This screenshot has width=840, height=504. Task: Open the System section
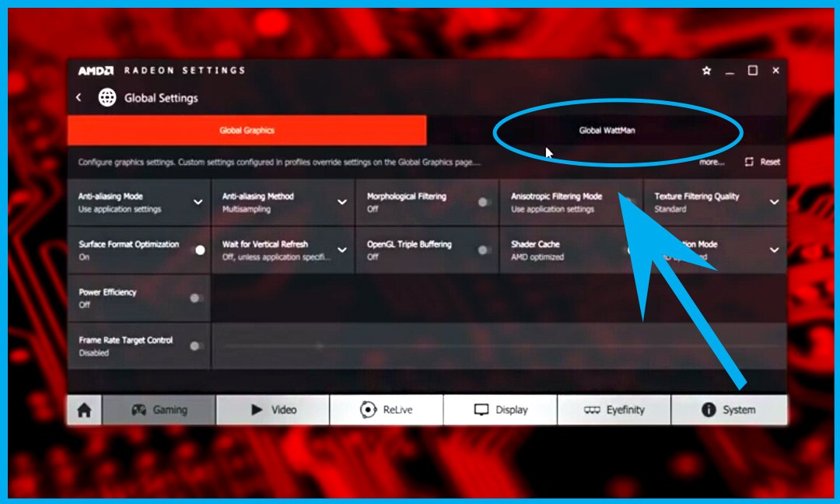pos(729,410)
